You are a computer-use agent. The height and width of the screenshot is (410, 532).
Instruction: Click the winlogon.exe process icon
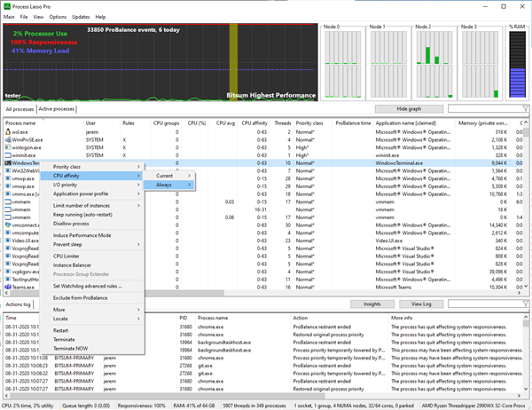point(8,147)
